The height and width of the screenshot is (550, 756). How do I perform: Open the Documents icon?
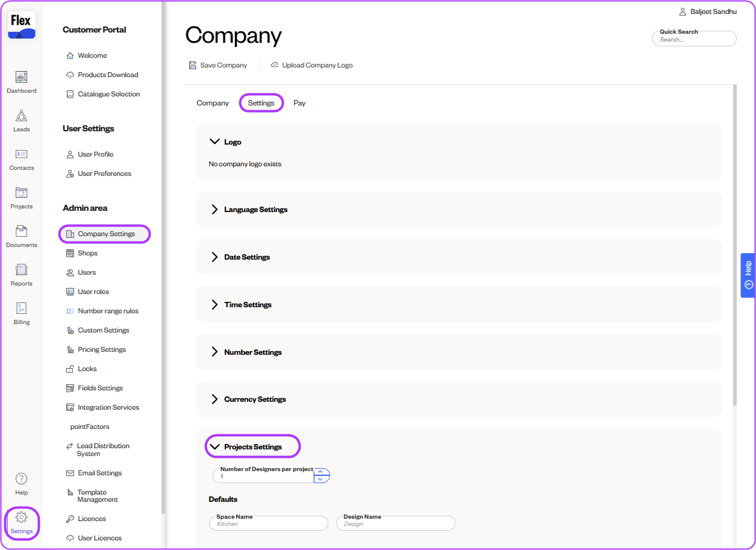pos(22,236)
